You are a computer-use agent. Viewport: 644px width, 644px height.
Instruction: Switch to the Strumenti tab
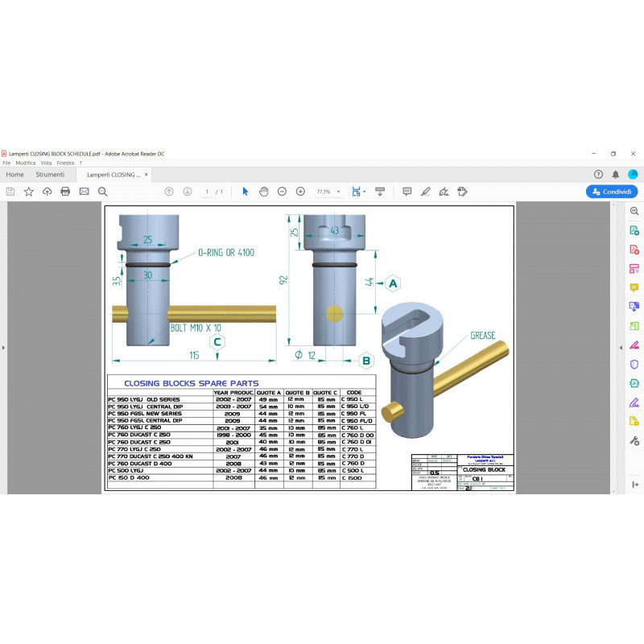50,174
